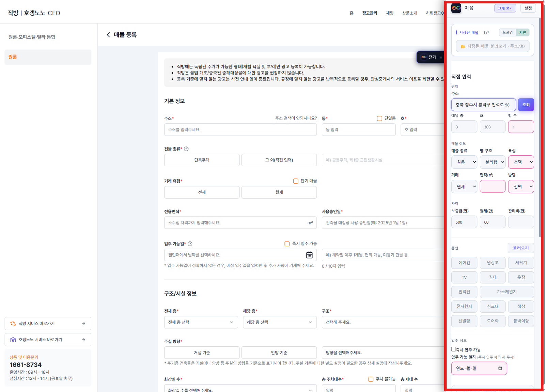The width and height of the screenshot is (545, 392).
Task: Click the back arrow beside 매물 등록
Action: point(108,35)
